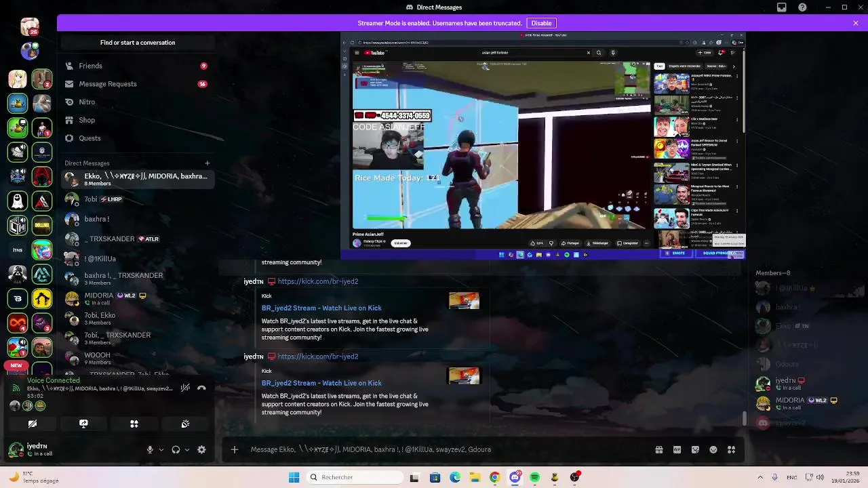The width and height of the screenshot is (868, 488).
Task: Mute the microphone in user panel
Action: coord(150,449)
